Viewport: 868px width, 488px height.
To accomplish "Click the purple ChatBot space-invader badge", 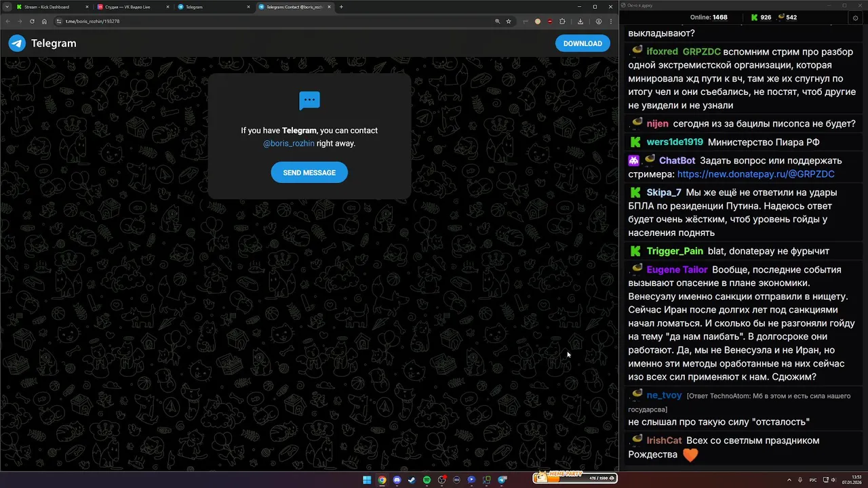I will (x=633, y=161).
